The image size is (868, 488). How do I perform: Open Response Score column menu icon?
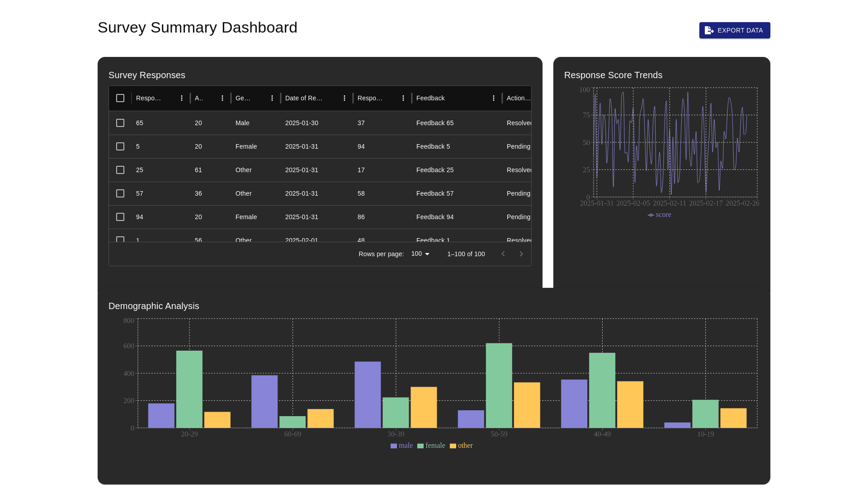pyautogui.click(x=403, y=98)
